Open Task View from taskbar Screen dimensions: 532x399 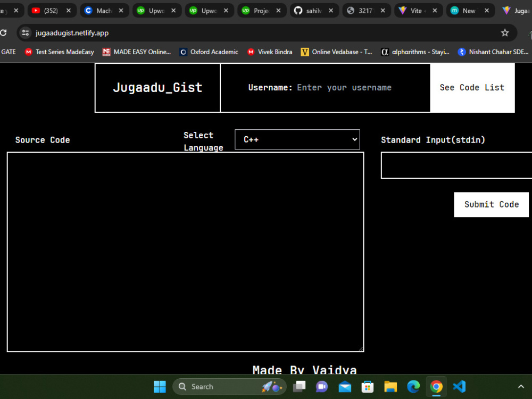[299, 386]
